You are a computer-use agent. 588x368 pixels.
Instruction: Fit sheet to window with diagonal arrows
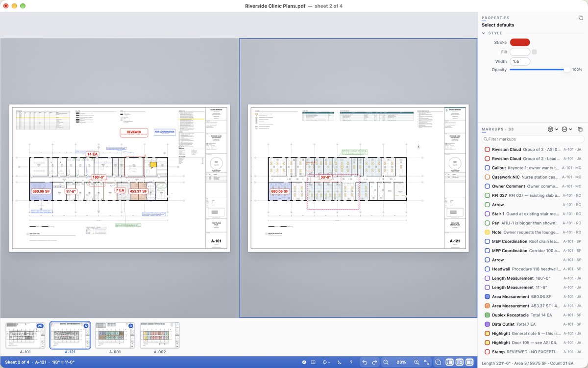point(427,362)
